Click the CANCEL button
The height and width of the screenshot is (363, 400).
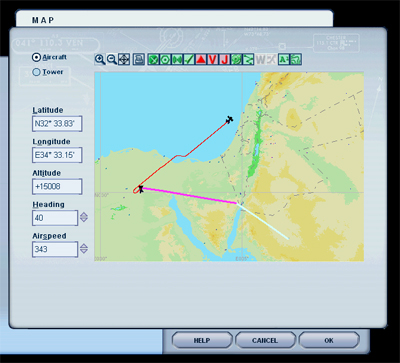[x=265, y=340]
